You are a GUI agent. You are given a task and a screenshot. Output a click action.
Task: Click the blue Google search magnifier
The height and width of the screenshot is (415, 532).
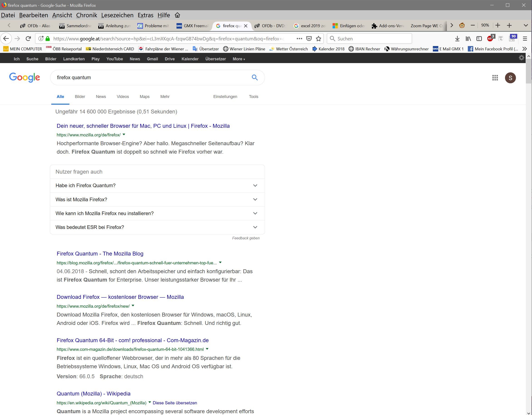255,78
